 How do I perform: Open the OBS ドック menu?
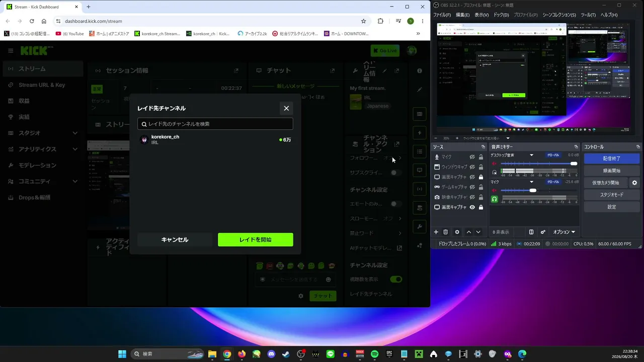point(501,15)
